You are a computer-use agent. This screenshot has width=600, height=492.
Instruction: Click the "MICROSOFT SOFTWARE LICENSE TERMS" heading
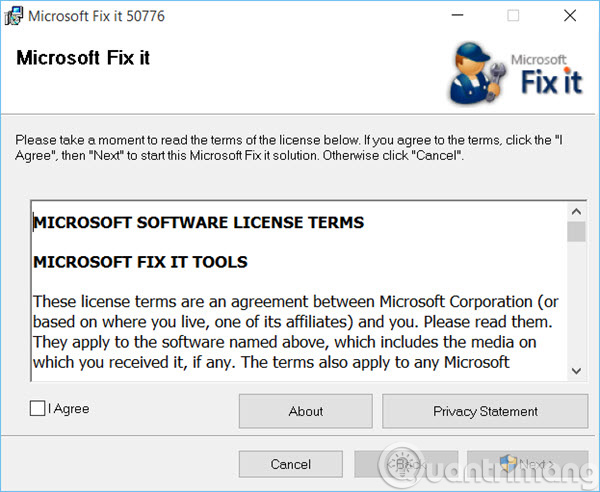[x=198, y=222]
